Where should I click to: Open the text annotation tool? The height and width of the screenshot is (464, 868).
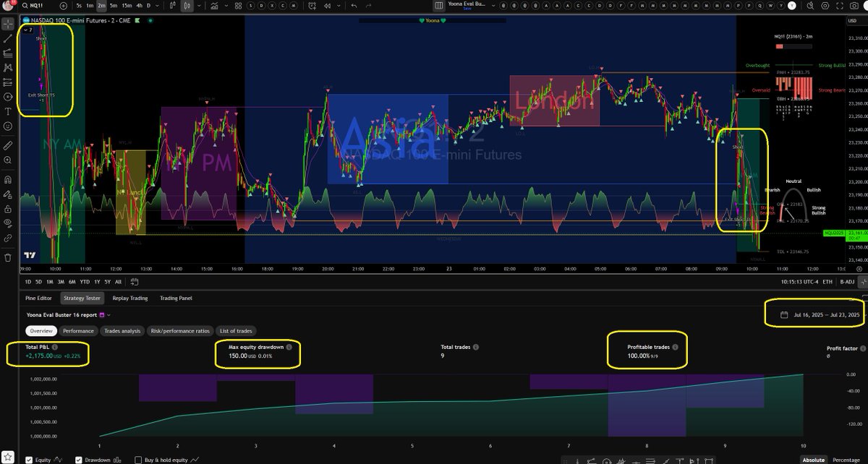coord(7,110)
